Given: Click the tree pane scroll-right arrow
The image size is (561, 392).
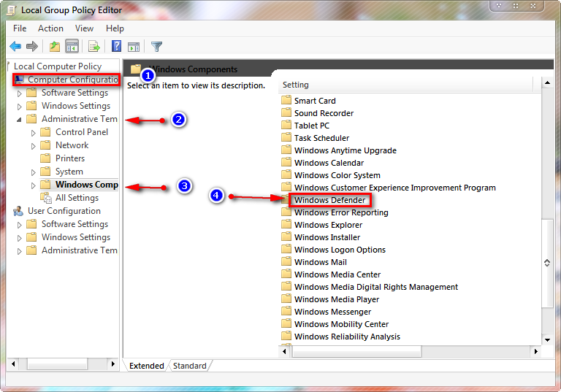Looking at the screenshot, I should [113, 364].
